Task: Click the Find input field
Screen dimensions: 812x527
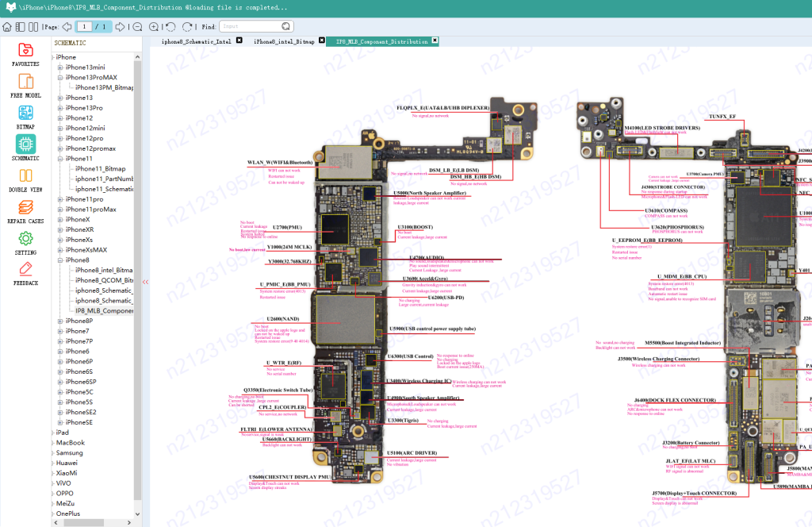Action: (251, 26)
